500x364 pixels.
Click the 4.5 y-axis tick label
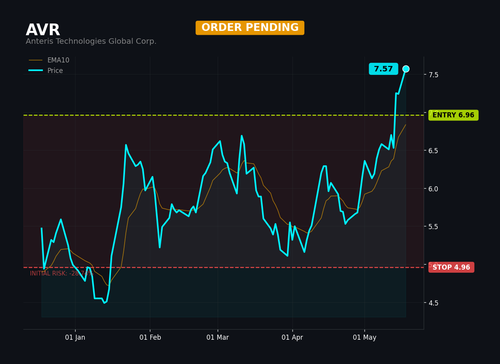point(433,303)
